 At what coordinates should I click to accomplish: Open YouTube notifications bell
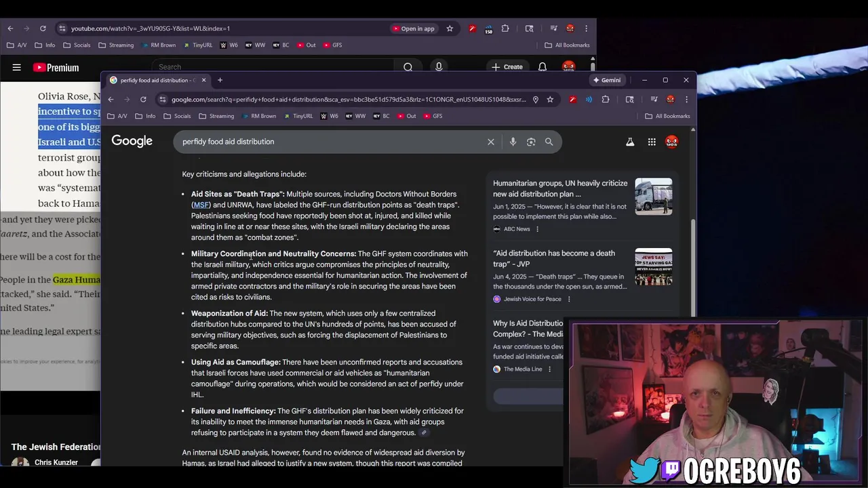(x=542, y=66)
